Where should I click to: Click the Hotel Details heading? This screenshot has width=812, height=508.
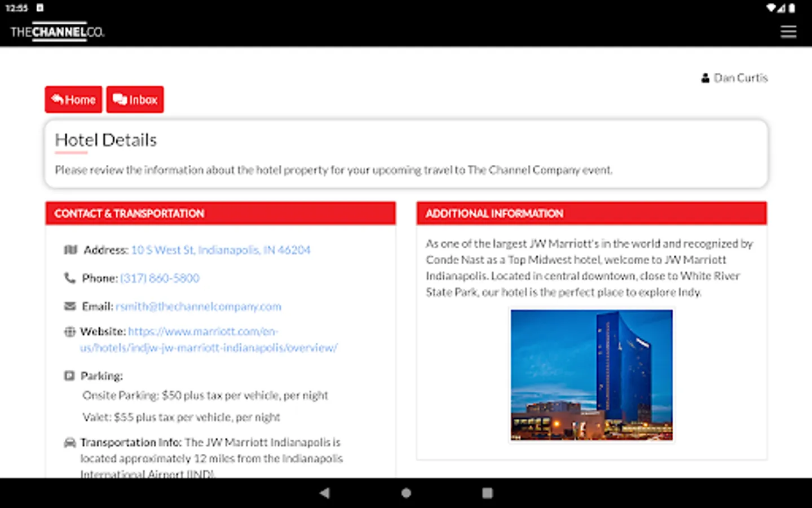(x=105, y=140)
